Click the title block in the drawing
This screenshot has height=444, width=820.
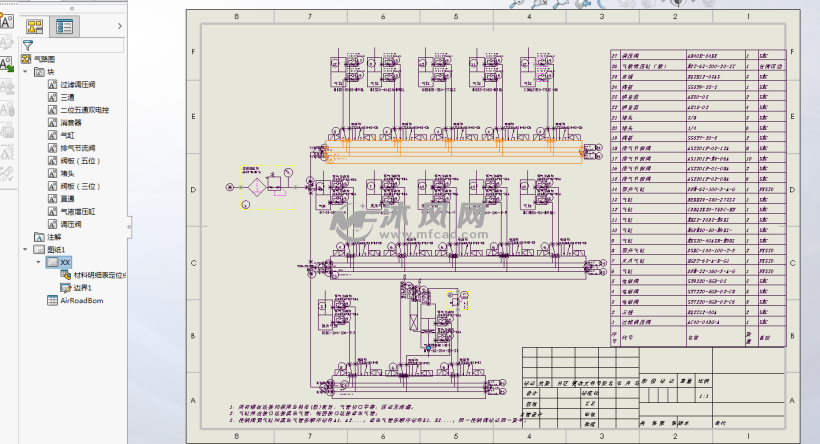tap(654, 387)
